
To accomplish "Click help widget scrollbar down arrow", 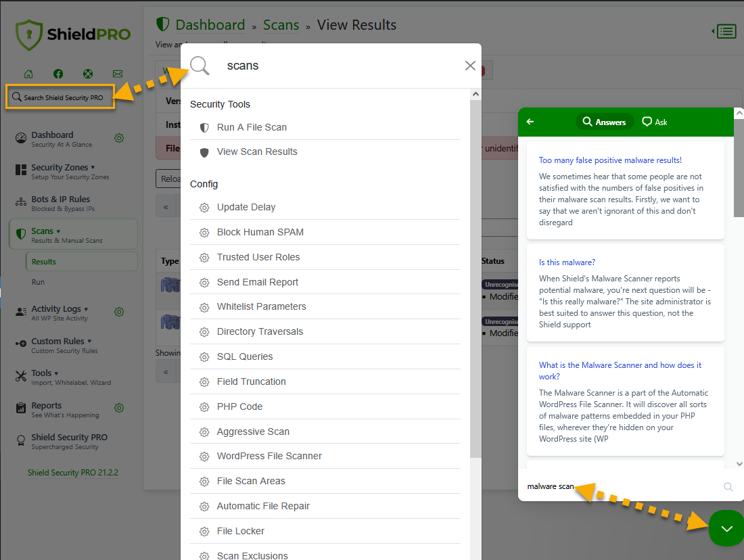I will coord(739,464).
